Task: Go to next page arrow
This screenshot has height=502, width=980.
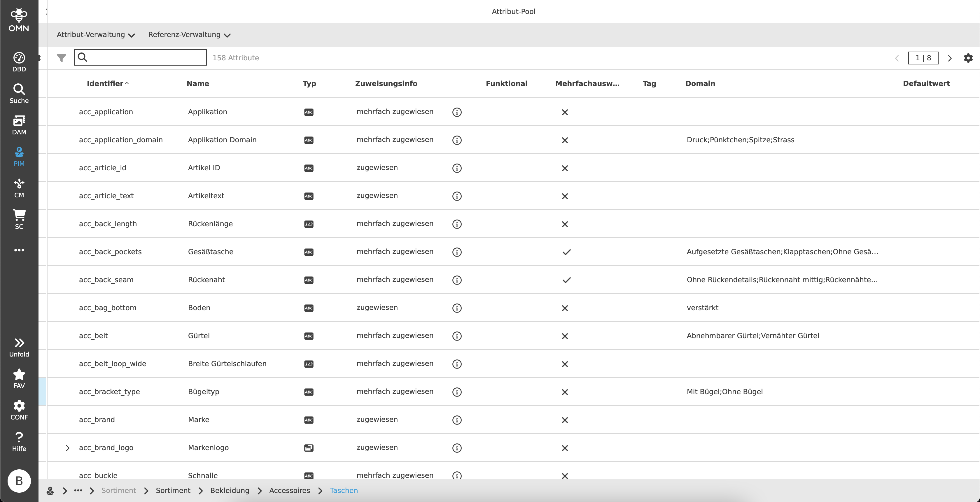Action: (x=950, y=58)
